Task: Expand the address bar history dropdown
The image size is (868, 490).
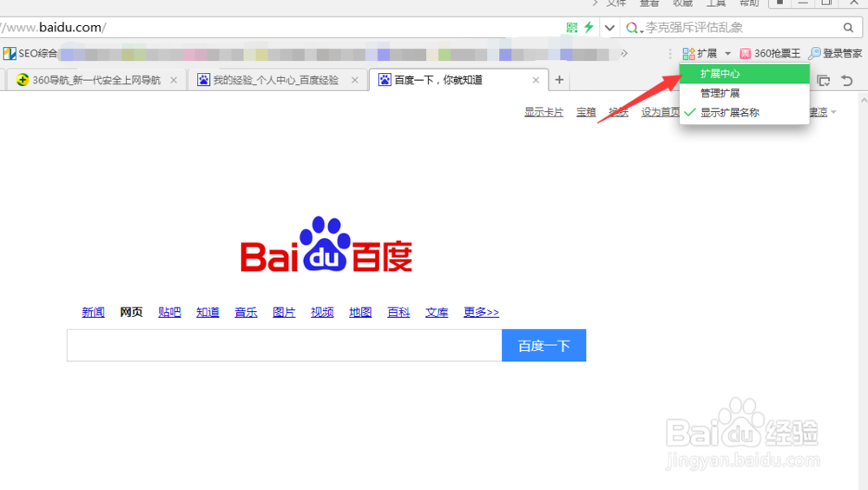Action: pos(609,28)
